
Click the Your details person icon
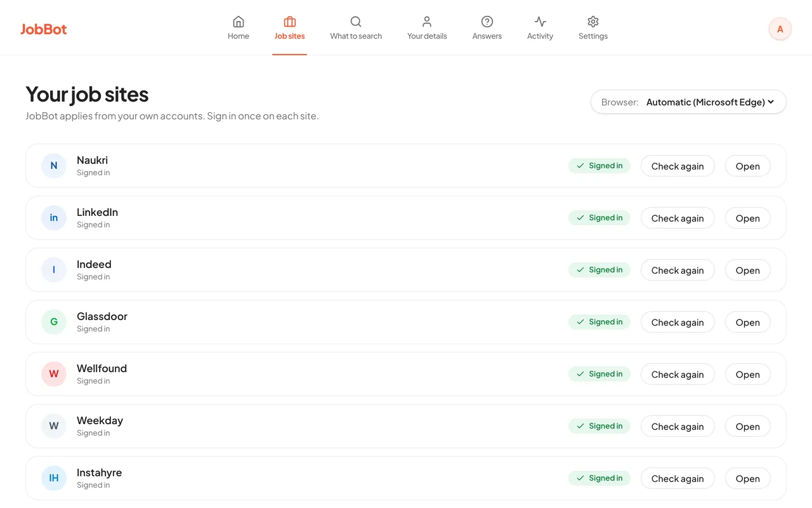pos(427,22)
